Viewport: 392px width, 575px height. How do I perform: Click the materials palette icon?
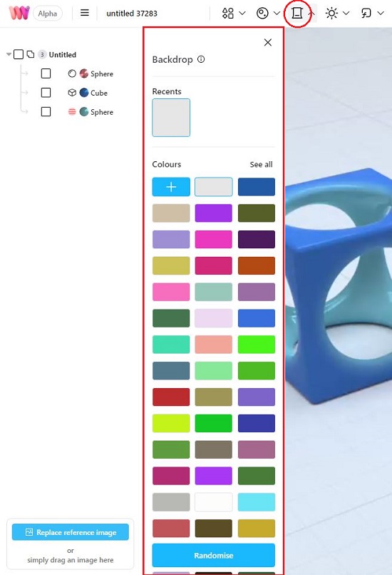tap(262, 14)
